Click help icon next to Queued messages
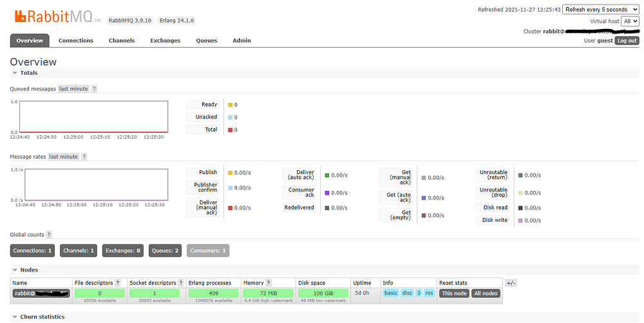This screenshot has width=644, height=323. [94, 89]
